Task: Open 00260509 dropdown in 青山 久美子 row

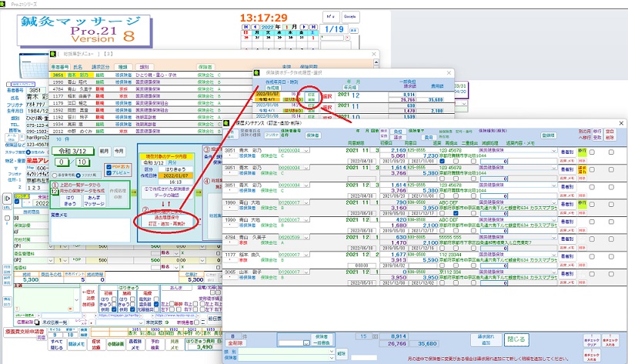Action: coord(306,238)
